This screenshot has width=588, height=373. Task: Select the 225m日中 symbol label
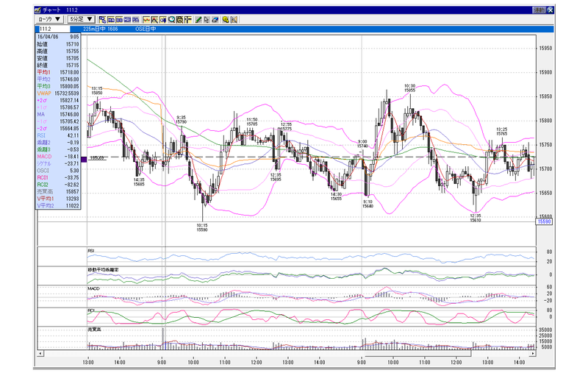pyautogui.click(x=101, y=29)
